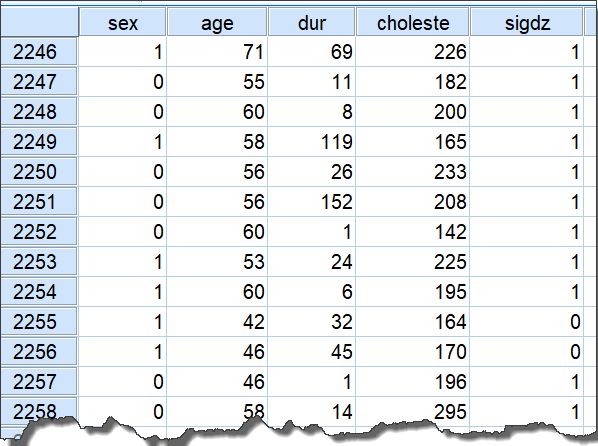
Task: Click dur cell with value 119
Action: (x=312, y=142)
